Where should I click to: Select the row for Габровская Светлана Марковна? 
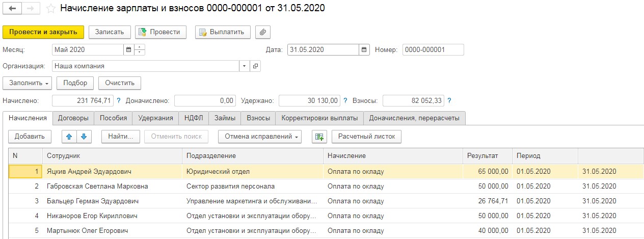click(x=97, y=187)
